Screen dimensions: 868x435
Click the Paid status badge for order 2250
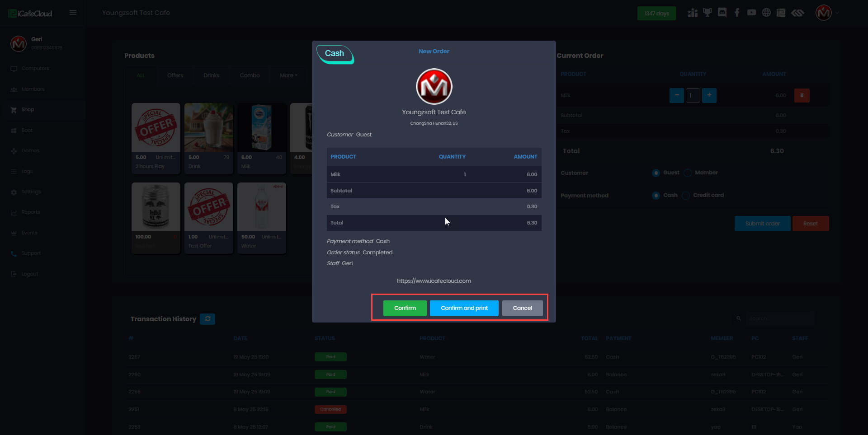tap(331, 374)
